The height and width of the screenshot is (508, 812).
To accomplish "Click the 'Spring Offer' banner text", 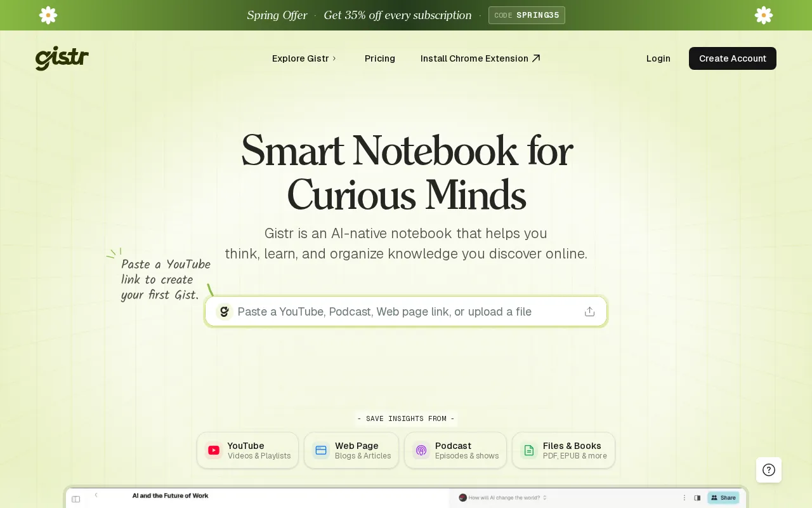I will 277,15.
